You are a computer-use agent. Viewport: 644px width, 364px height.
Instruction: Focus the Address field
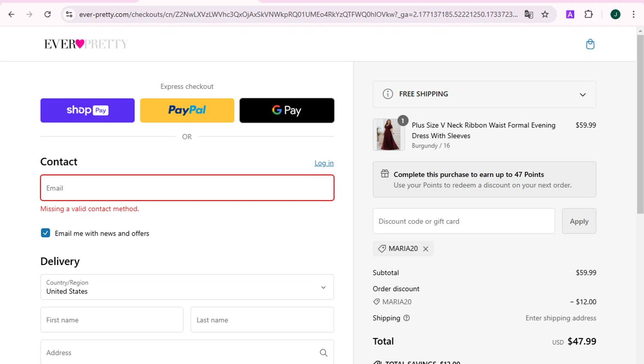187,352
